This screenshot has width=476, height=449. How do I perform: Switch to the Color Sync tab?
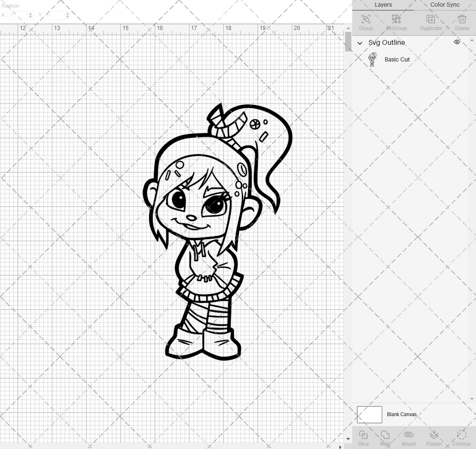click(445, 5)
